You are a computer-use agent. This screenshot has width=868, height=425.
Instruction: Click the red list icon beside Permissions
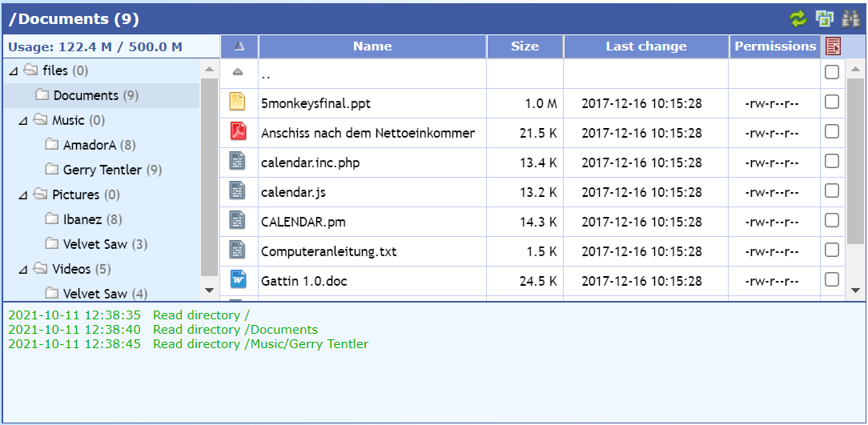pos(833,46)
